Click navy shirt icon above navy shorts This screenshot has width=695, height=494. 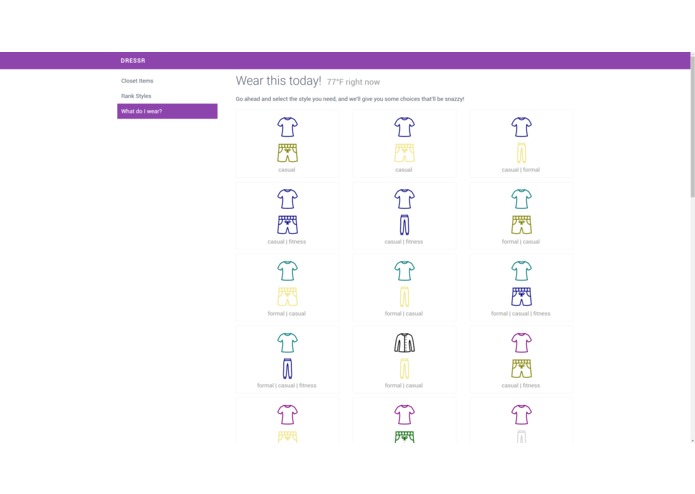pos(287,199)
